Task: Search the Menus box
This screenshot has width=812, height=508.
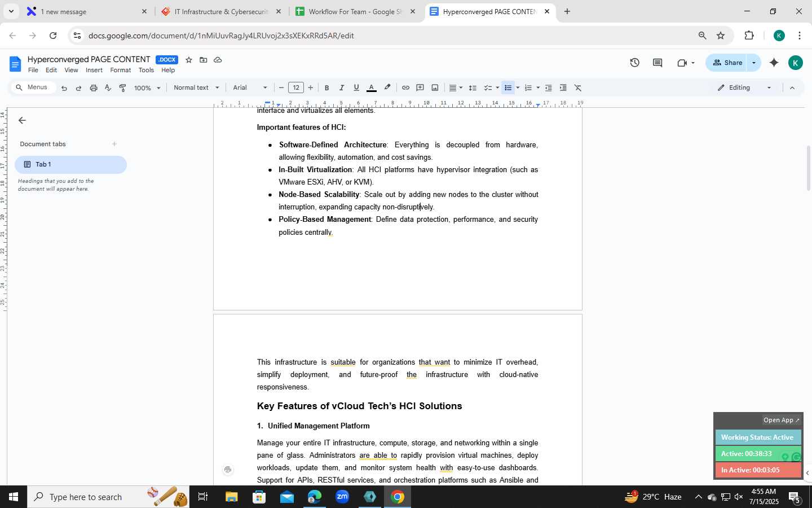Action: tap(34, 87)
